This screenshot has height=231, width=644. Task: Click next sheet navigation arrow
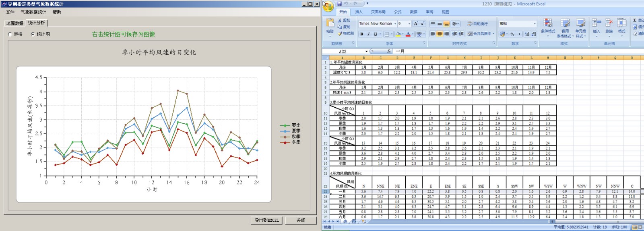pos(334,221)
